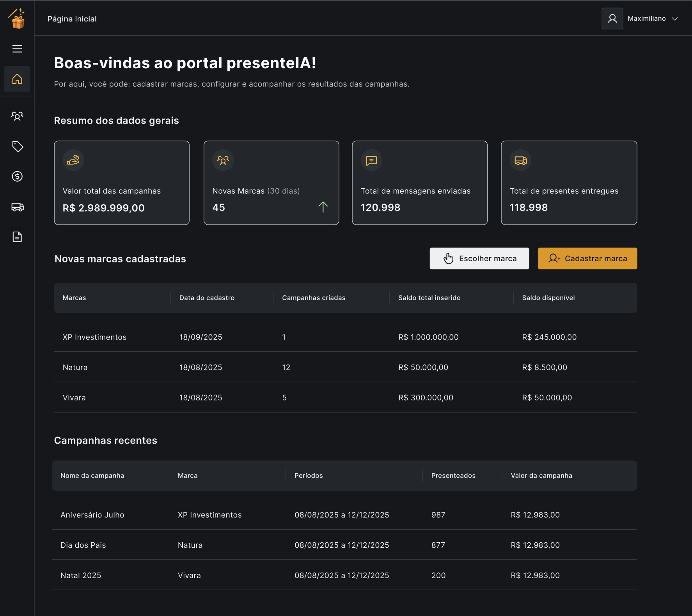Click the user avatar icon
Screen dimensions: 692x616
tap(612, 19)
